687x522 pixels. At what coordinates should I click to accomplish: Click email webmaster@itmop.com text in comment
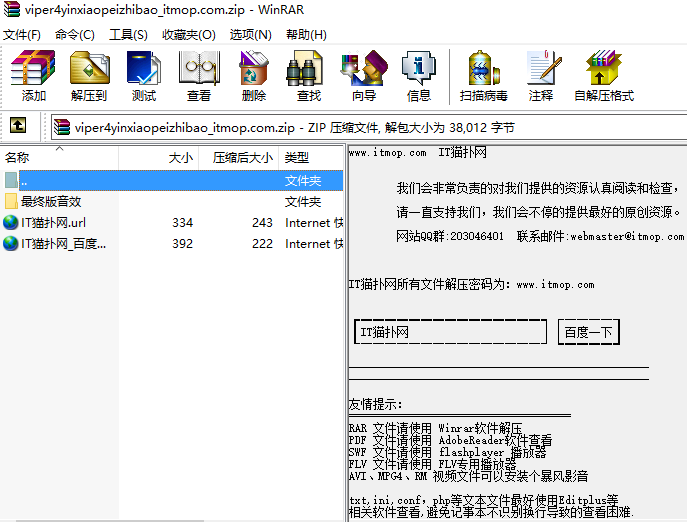click(627, 236)
